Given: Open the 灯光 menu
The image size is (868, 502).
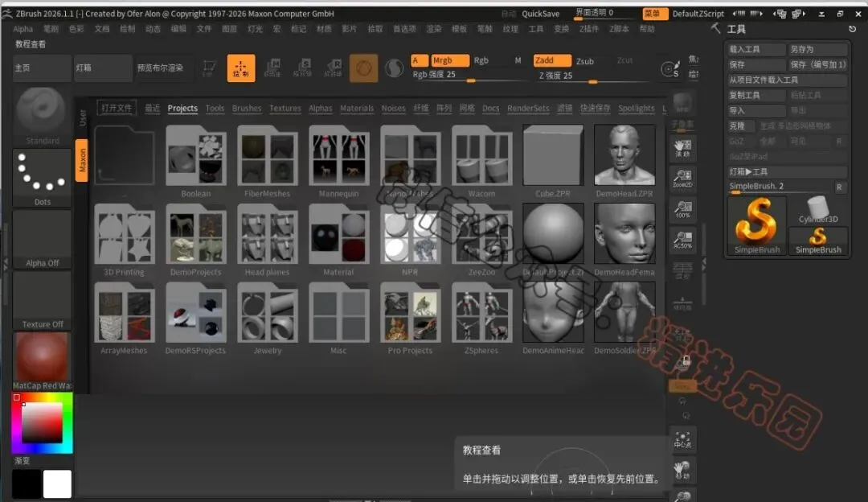Looking at the screenshot, I should (256, 29).
